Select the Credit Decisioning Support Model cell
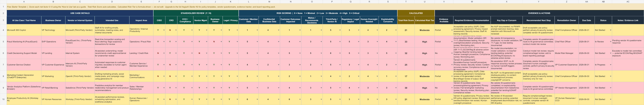This screenshot has height=105, width=644. [24, 53]
